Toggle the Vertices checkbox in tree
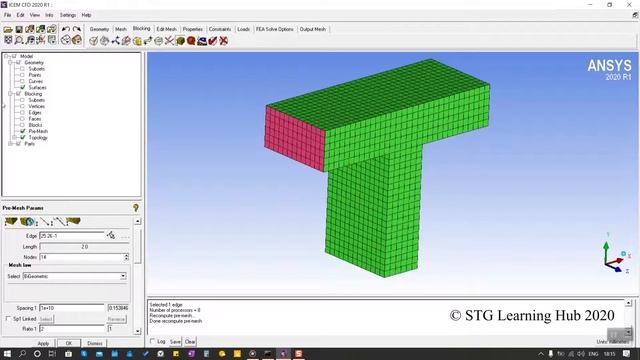 tap(23, 106)
